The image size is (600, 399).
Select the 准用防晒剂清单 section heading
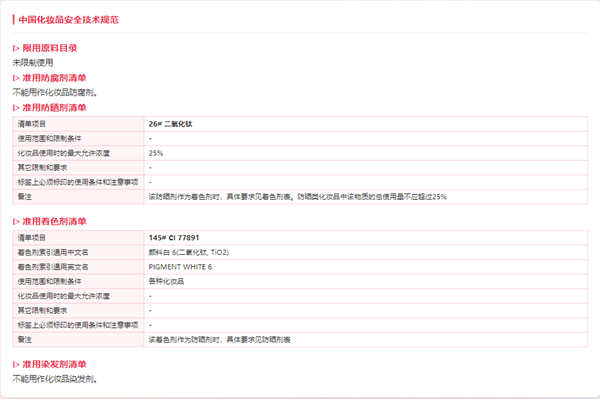tap(54, 108)
